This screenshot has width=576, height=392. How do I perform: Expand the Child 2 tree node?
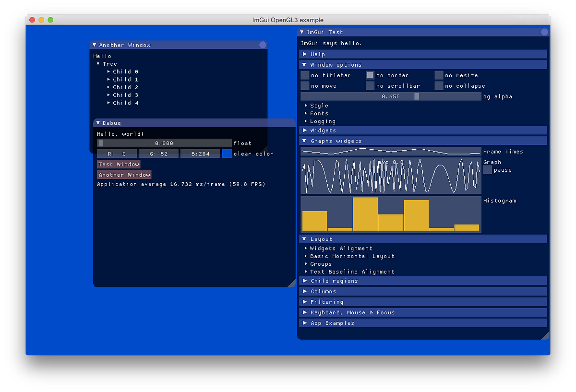109,87
